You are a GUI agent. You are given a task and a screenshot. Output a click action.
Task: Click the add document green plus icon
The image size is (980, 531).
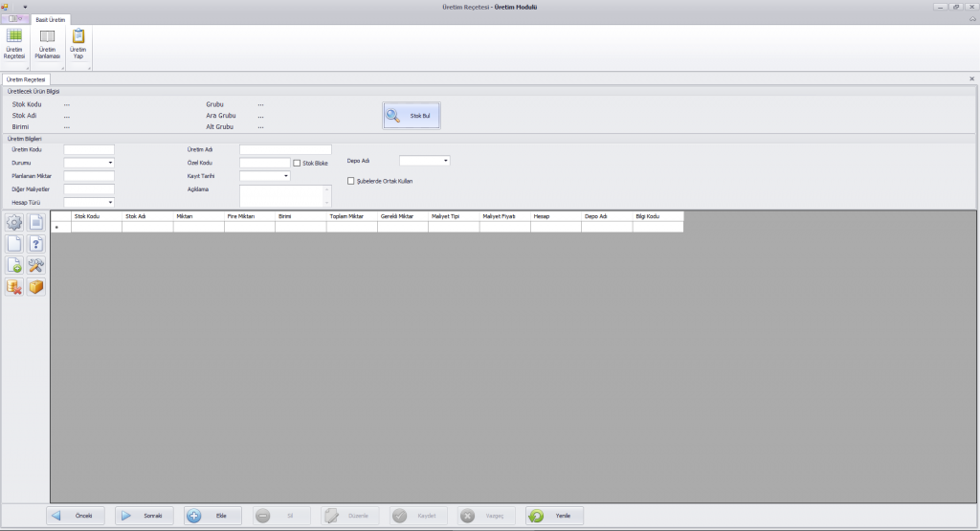(x=14, y=266)
